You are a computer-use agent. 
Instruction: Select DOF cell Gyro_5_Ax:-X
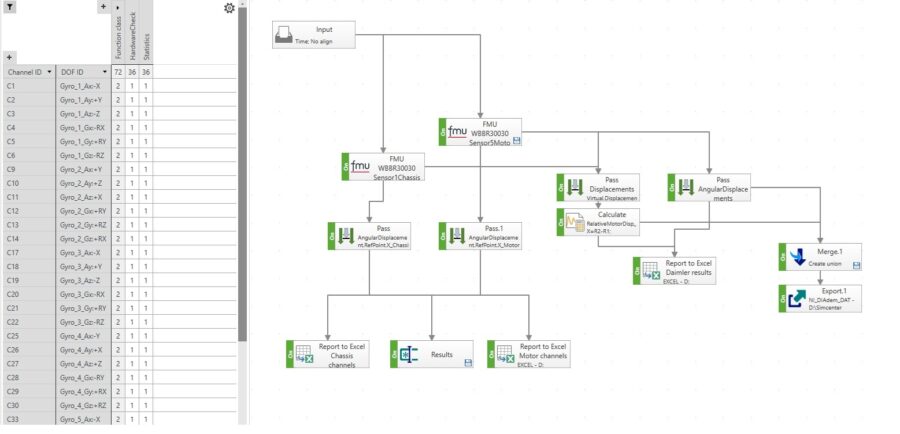coord(83,419)
